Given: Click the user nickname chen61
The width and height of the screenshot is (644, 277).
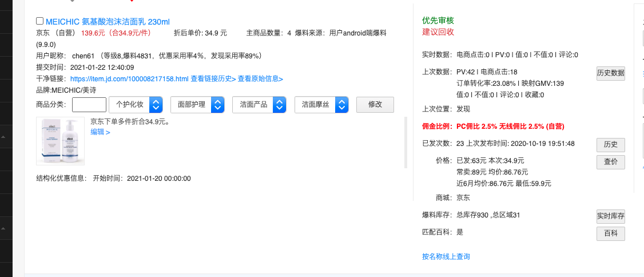Looking at the screenshot, I should pyautogui.click(x=84, y=56).
